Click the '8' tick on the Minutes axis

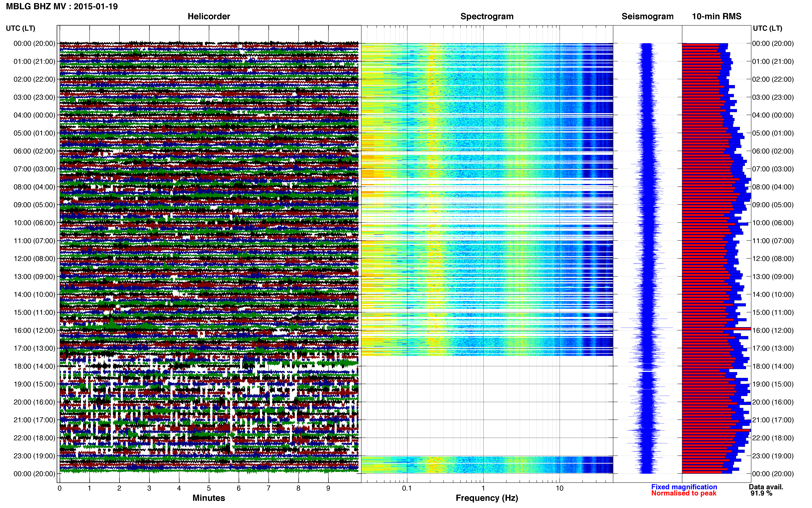click(x=298, y=488)
